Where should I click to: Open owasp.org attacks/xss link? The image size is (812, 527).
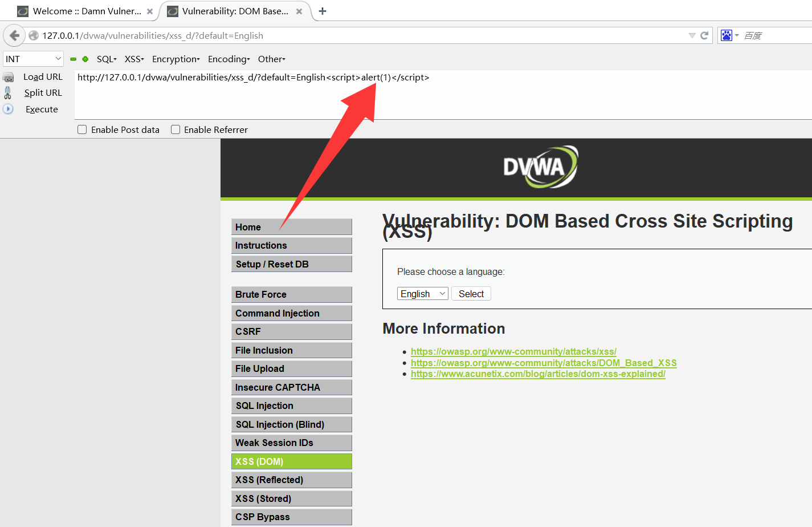pos(513,352)
